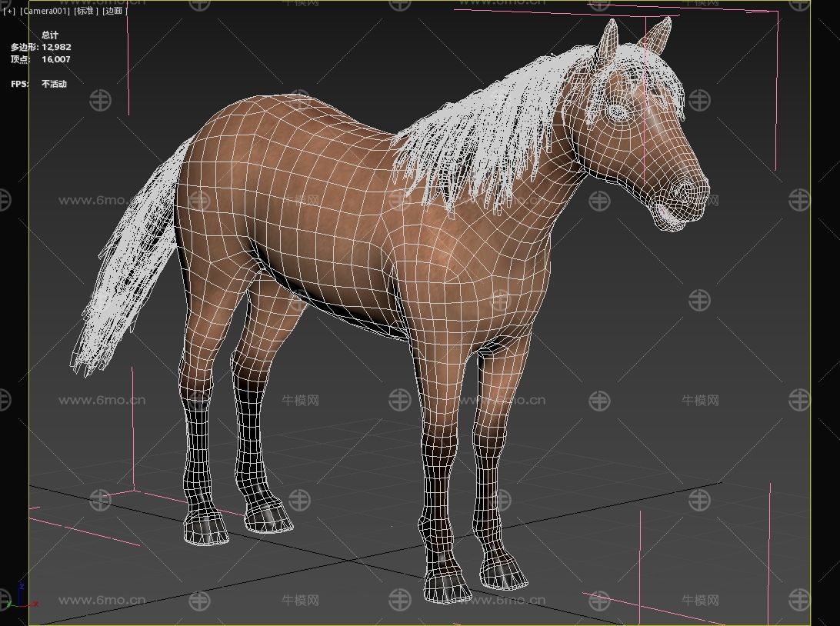
Task: Expand the 边面 display mode dropdown
Action: click(114, 11)
